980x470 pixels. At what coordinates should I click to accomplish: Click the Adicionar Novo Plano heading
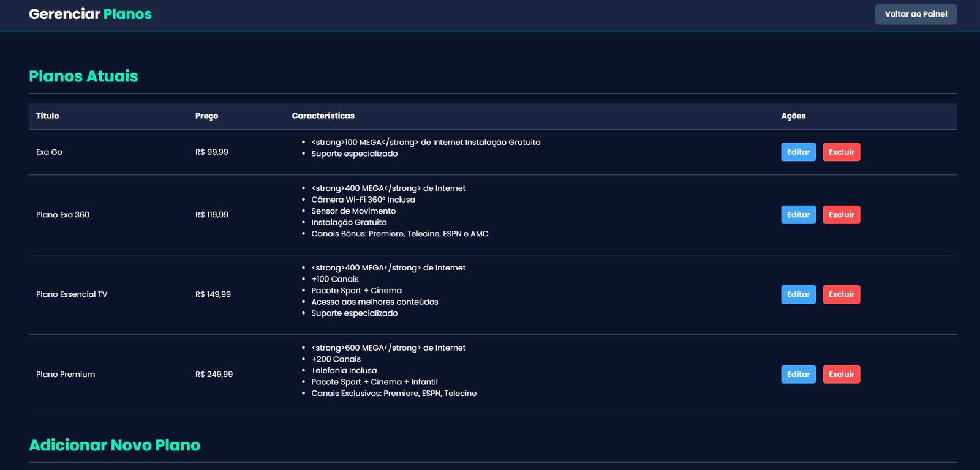point(115,445)
